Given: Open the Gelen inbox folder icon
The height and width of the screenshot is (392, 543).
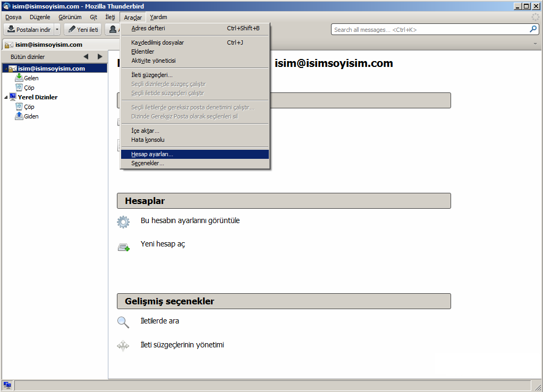Looking at the screenshot, I should 19,78.
